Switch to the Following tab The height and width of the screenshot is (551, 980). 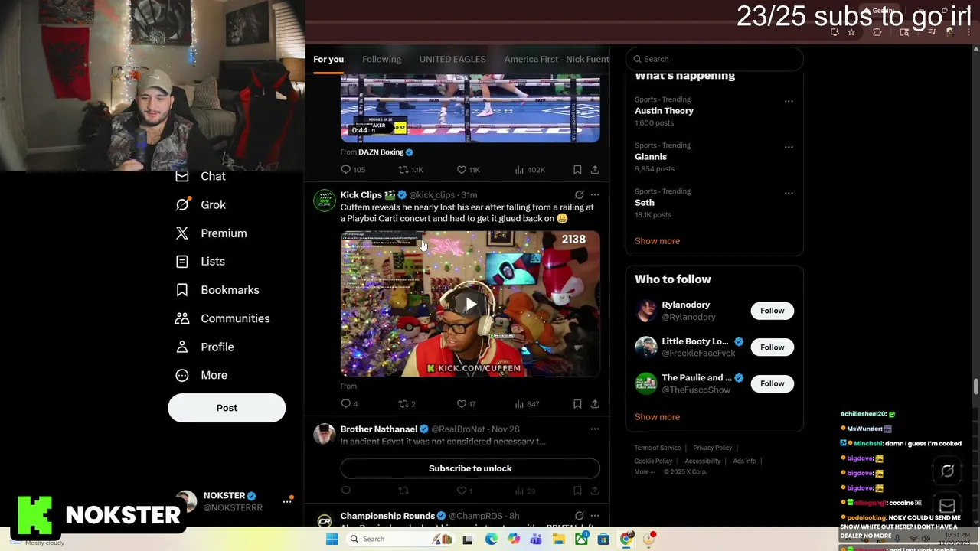[x=381, y=60]
